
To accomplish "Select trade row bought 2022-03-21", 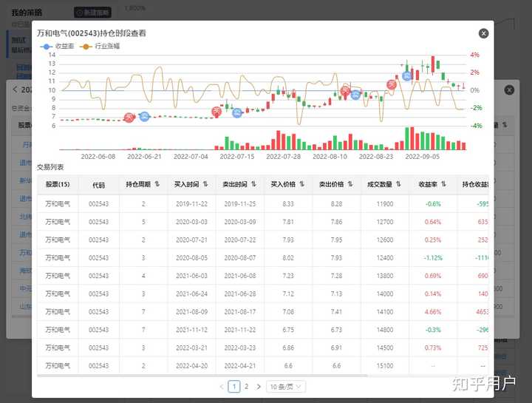I will [263, 348].
